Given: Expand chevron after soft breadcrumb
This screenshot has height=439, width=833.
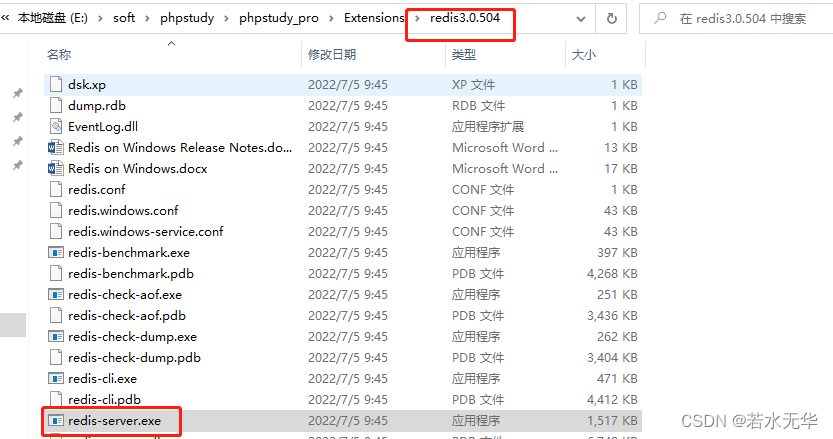Looking at the screenshot, I should click(x=147, y=19).
